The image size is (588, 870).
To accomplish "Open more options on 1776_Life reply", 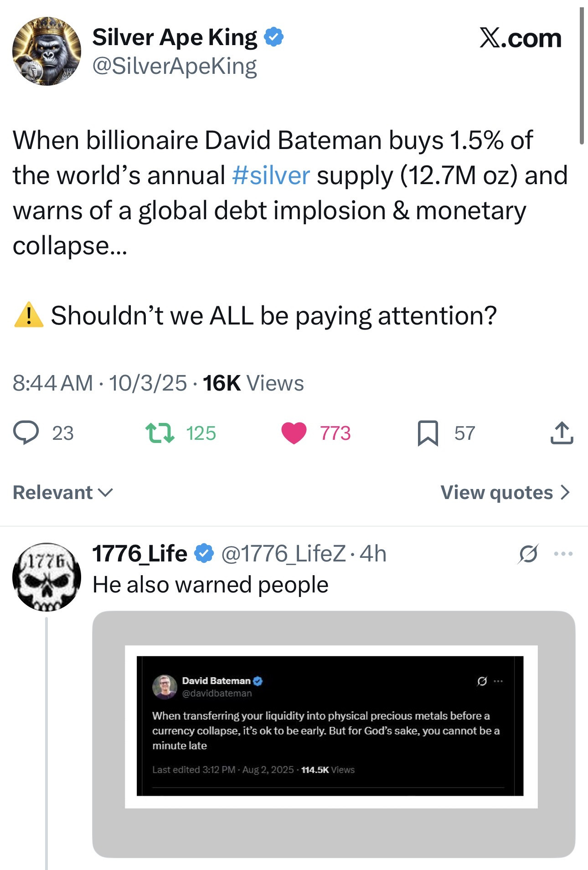I will click(x=563, y=554).
